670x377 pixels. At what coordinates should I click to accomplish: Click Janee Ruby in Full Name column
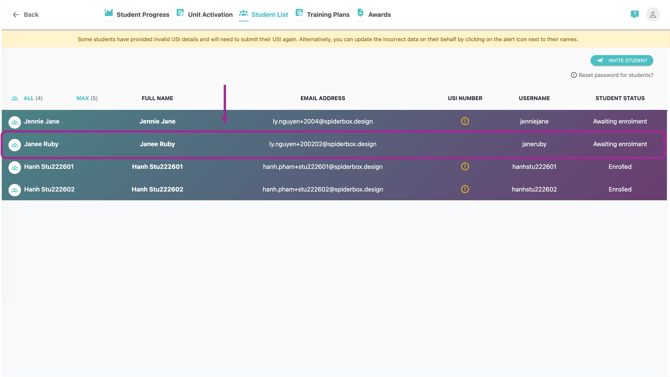pyautogui.click(x=157, y=144)
